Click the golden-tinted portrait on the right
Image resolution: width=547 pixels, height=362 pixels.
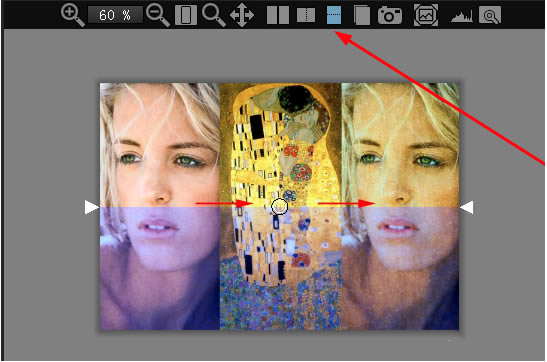(400, 206)
